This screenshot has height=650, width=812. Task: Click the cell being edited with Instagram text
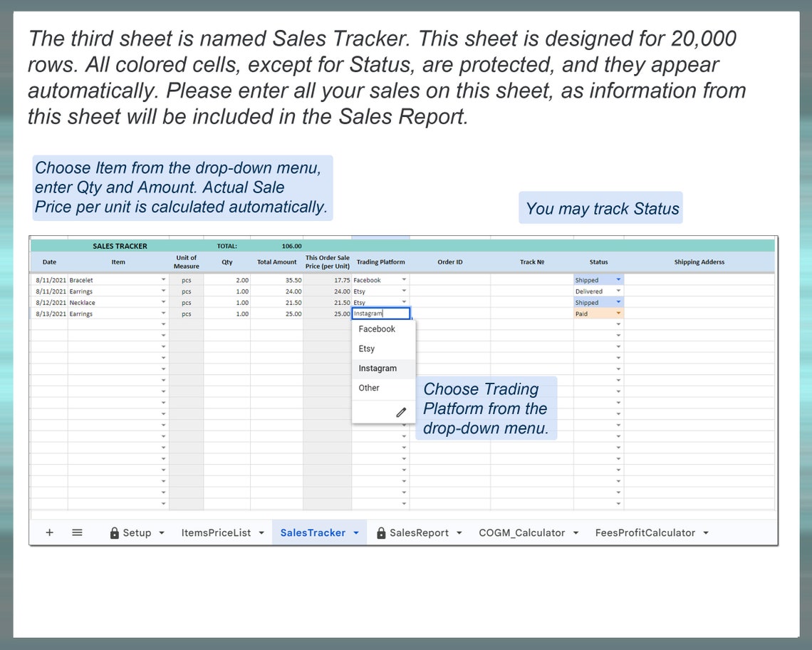(x=380, y=313)
